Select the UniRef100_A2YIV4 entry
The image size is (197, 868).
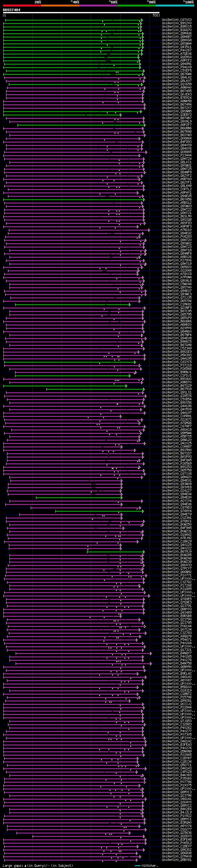[x=177, y=501]
